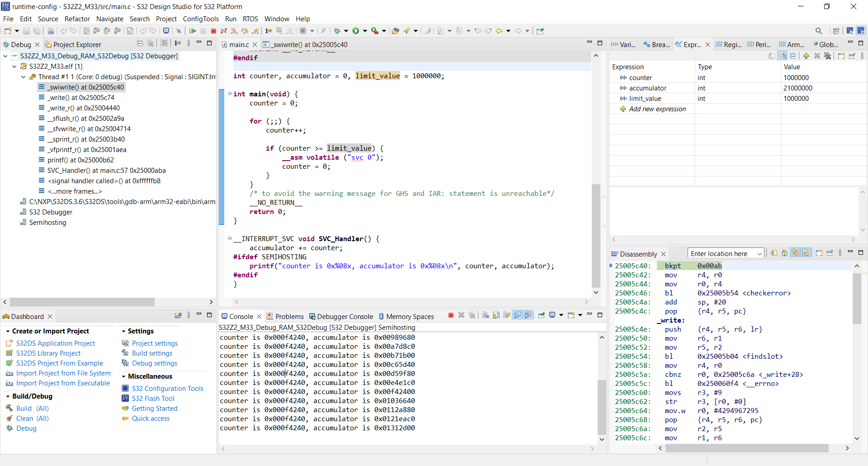Image resolution: width=868 pixels, height=466 pixels.
Task: Collapse the S32Z2_M33_Debug_RAM_S32Debug launch node
Action: coord(5,56)
